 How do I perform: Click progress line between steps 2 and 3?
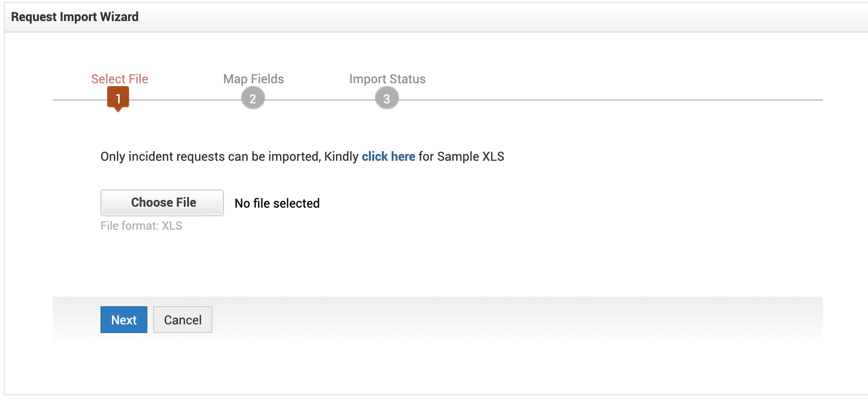(320, 100)
